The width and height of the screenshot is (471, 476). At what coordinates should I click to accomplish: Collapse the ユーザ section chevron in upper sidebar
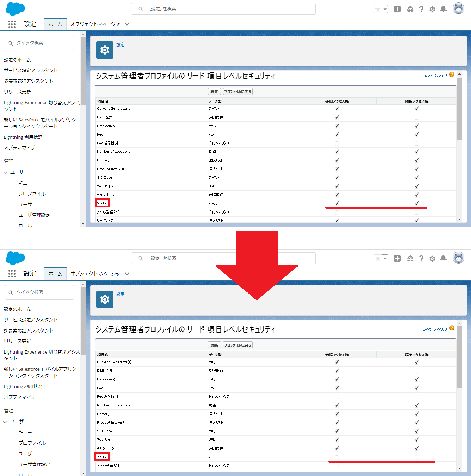pos(5,172)
